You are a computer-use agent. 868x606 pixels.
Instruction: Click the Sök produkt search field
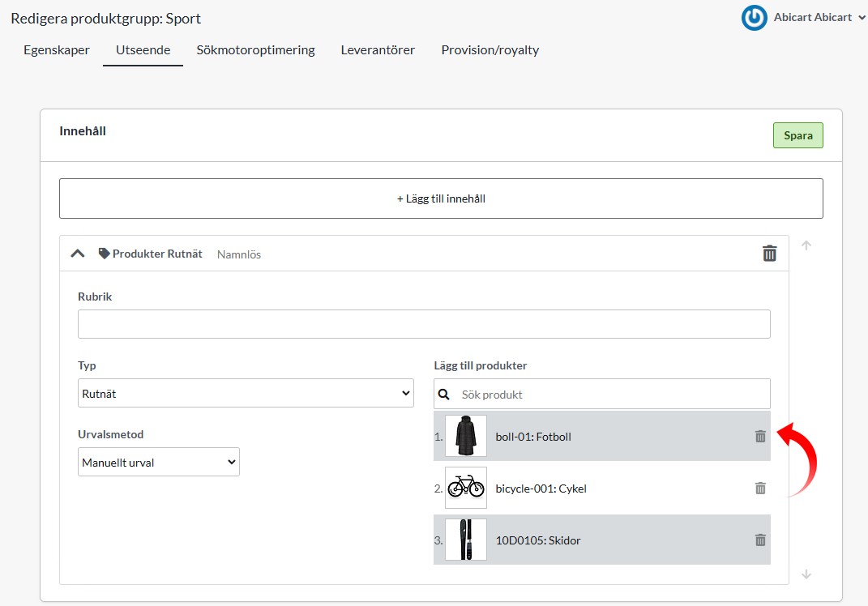coord(612,395)
